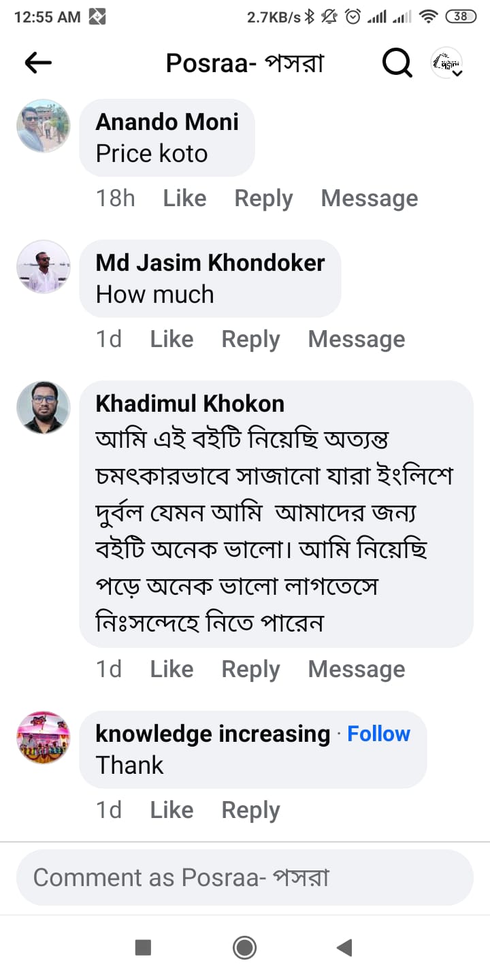
Task: Like Anando Moni's "Price koto" comment
Action: point(184,198)
